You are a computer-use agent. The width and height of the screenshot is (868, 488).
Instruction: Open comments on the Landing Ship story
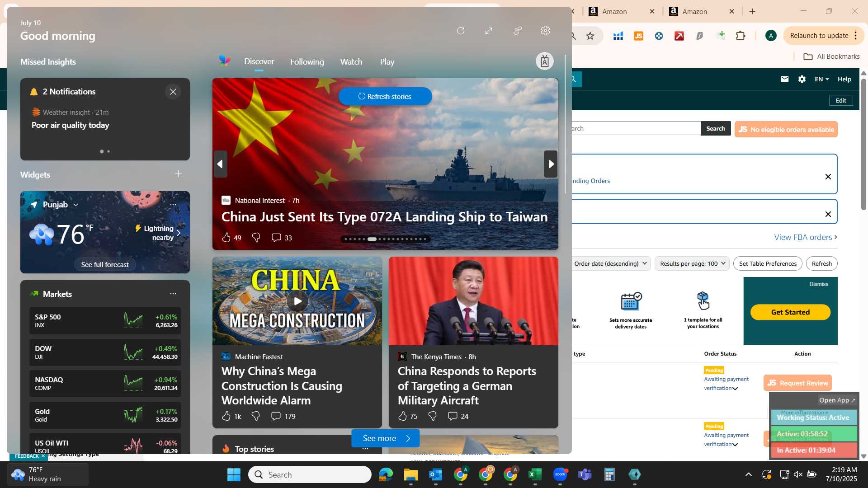(x=281, y=238)
